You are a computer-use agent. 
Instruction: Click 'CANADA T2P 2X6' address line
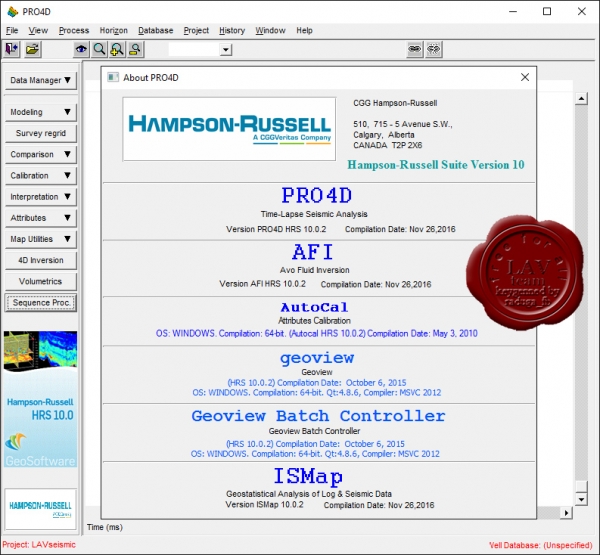[x=388, y=145]
